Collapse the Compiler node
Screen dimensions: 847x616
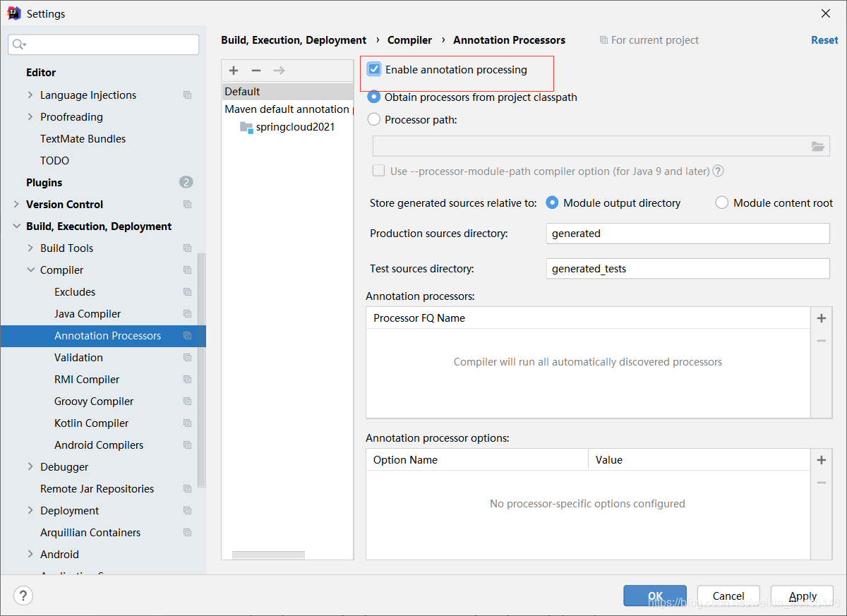point(30,270)
